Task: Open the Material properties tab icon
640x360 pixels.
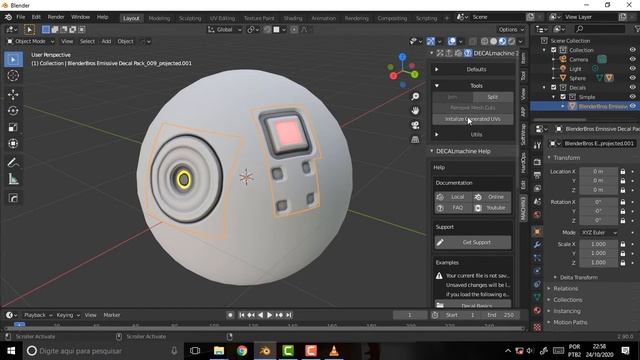Action: click(x=537, y=310)
